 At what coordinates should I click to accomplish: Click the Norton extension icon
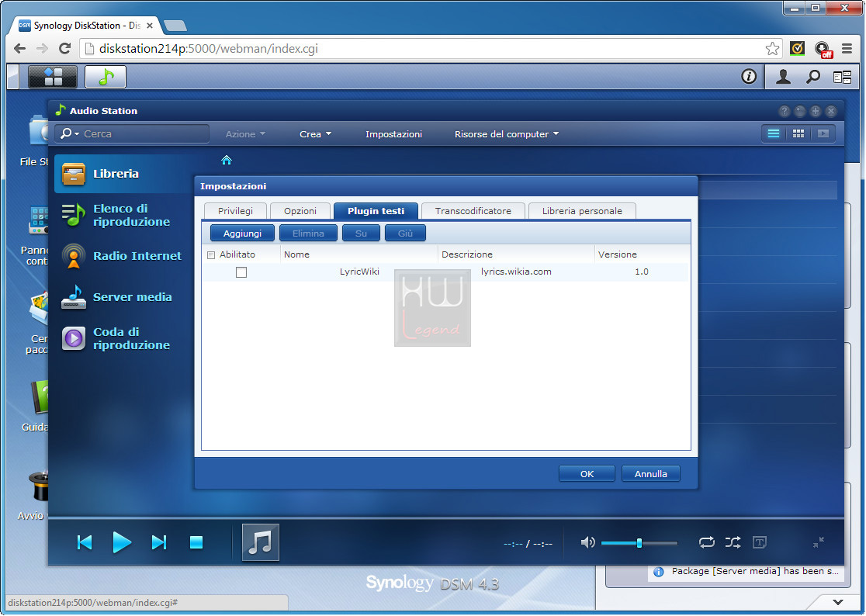797,49
